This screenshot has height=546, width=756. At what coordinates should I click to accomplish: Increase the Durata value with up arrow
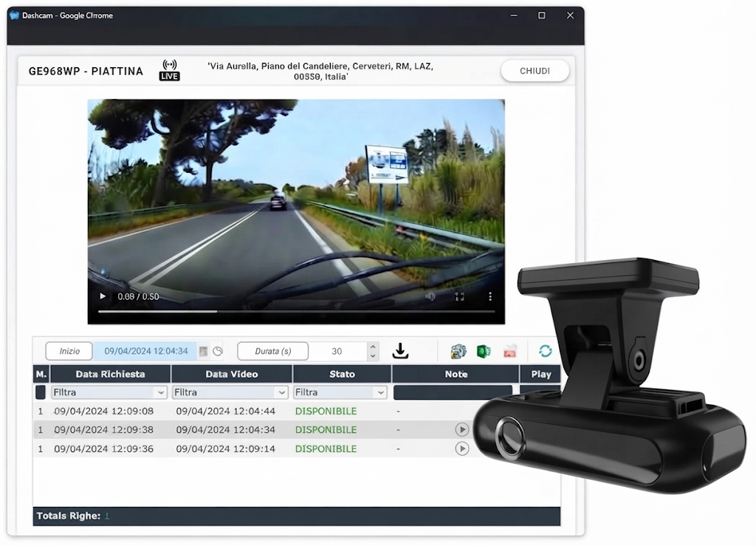click(x=372, y=347)
